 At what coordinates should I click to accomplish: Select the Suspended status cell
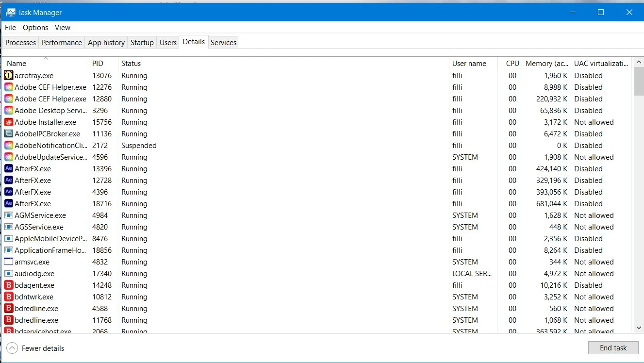tap(139, 146)
